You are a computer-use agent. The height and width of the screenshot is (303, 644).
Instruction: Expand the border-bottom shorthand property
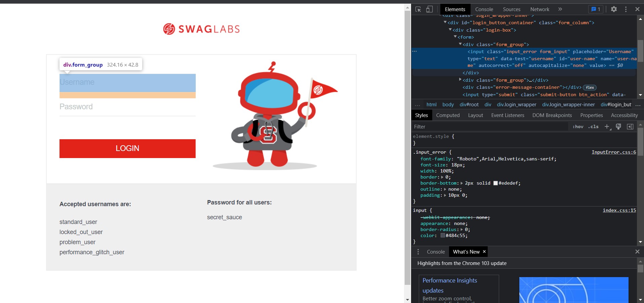coord(461,183)
